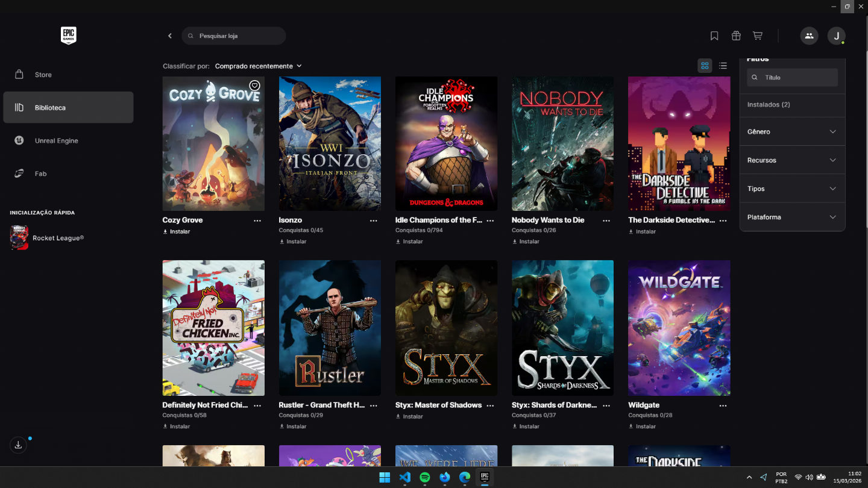Open the shopping cart
Image resolution: width=868 pixels, height=488 pixels.
[x=758, y=36]
